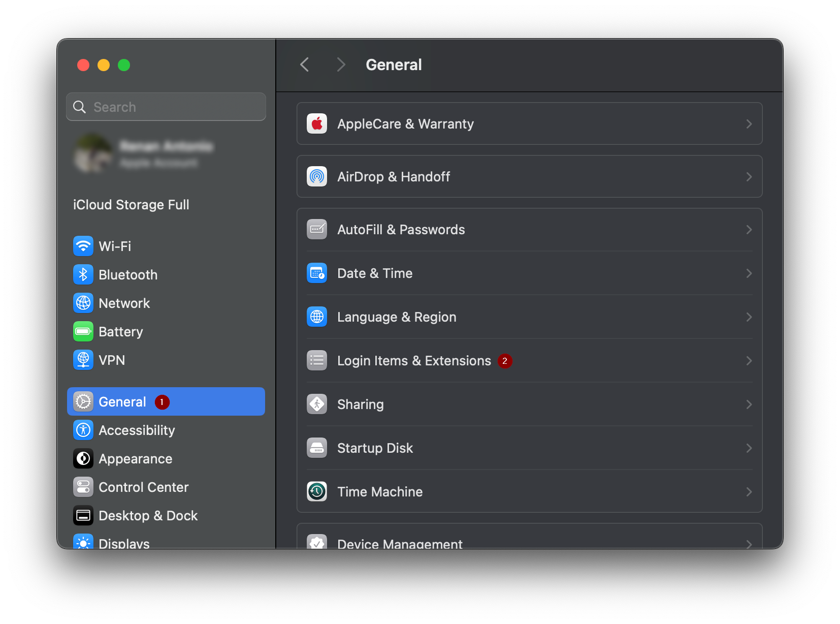Click the AirDrop & Handoff icon
Screen dimensions: 840x624
(317, 177)
